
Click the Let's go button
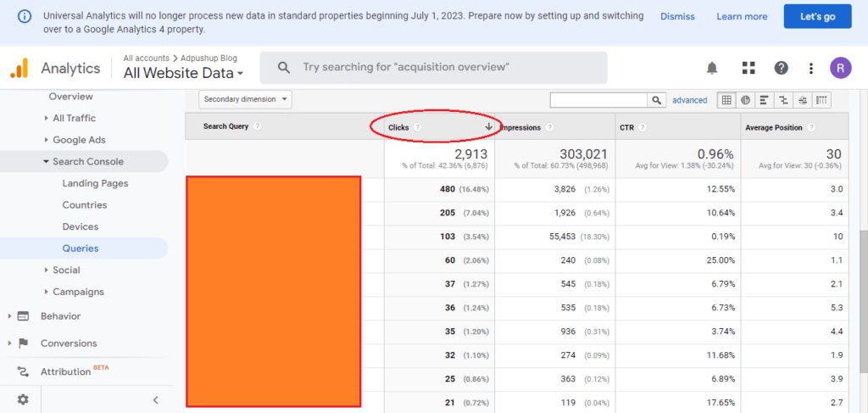click(x=817, y=16)
